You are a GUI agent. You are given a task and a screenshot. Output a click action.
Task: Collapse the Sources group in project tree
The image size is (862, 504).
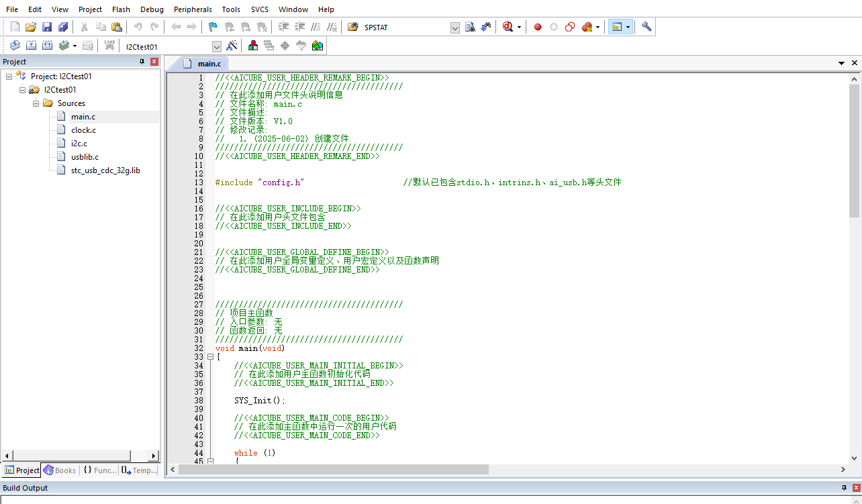point(36,103)
